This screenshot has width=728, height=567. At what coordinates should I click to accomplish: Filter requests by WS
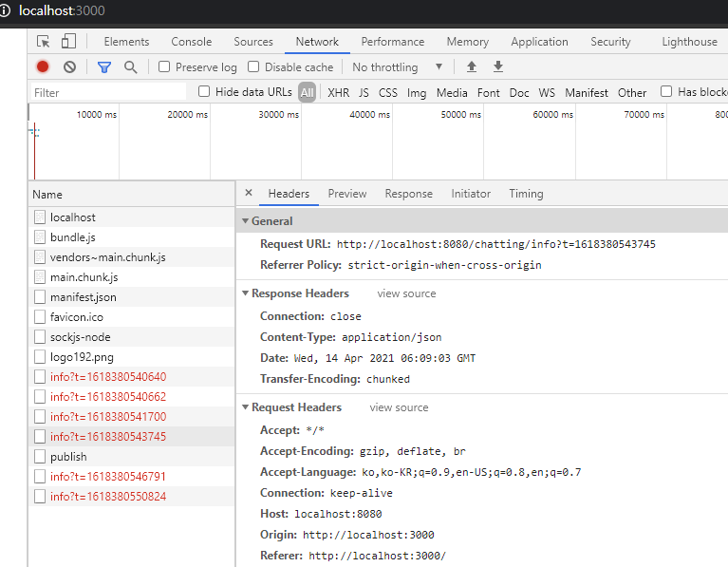[x=547, y=93]
